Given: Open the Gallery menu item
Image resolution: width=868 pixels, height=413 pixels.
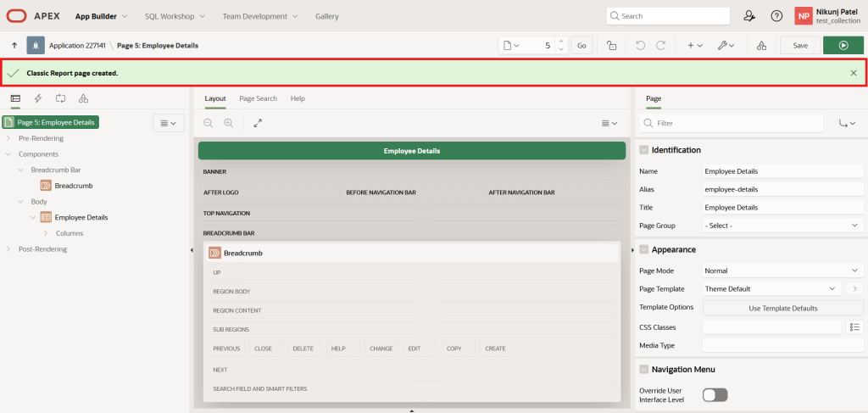Looking at the screenshot, I should coord(326,16).
